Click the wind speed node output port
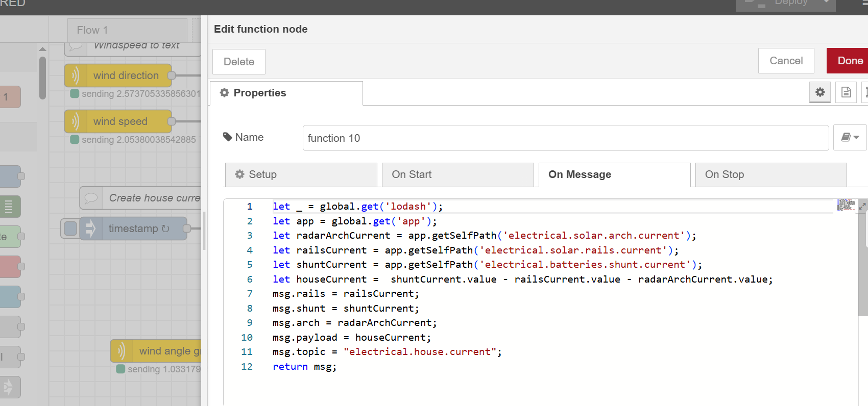868x406 pixels. 172,121
